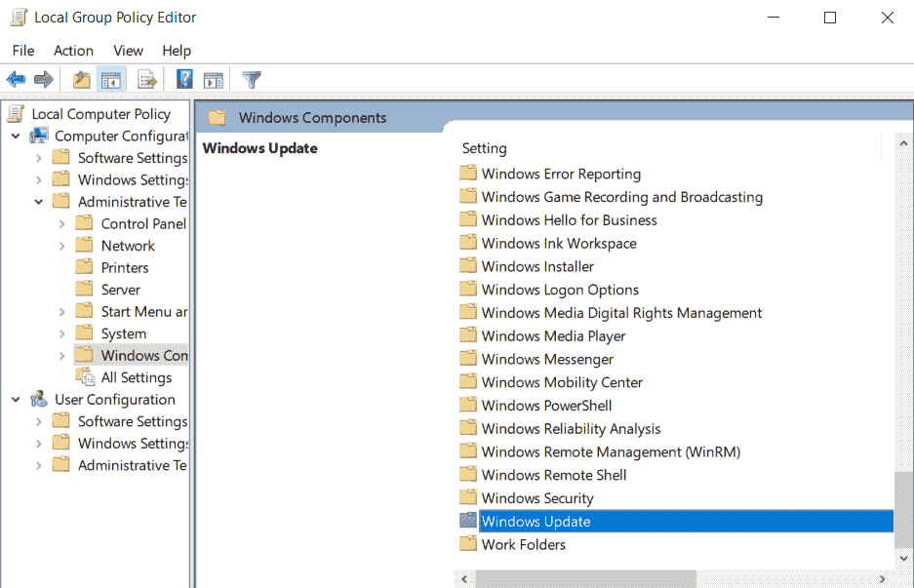Collapse the User Configuration tree node
Image resolution: width=914 pixels, height=588 pixels.
(x=16, y=400)
